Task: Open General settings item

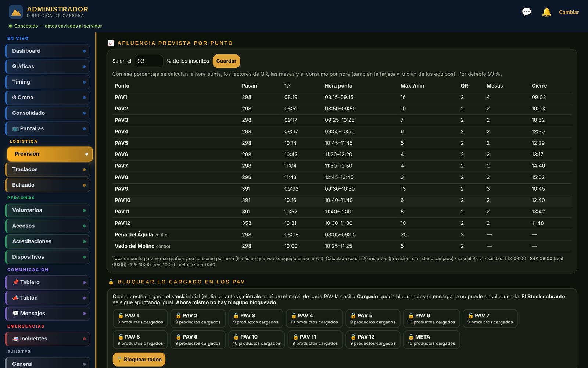Action: pos(47,363)
